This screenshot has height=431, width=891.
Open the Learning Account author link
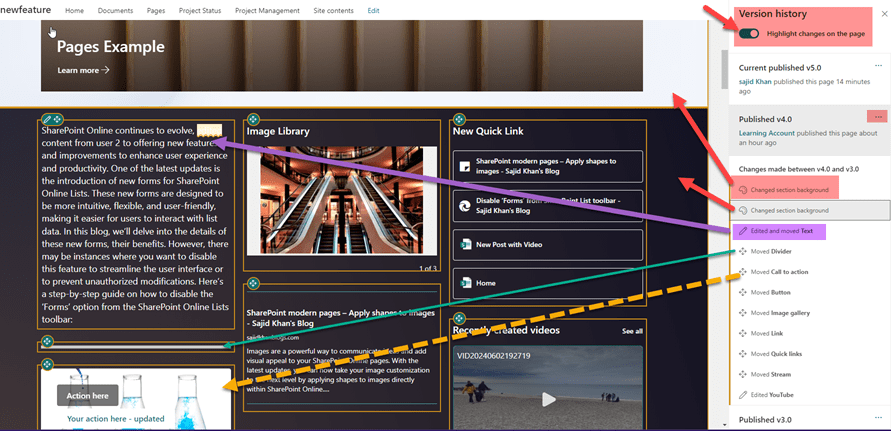(767, 133)
